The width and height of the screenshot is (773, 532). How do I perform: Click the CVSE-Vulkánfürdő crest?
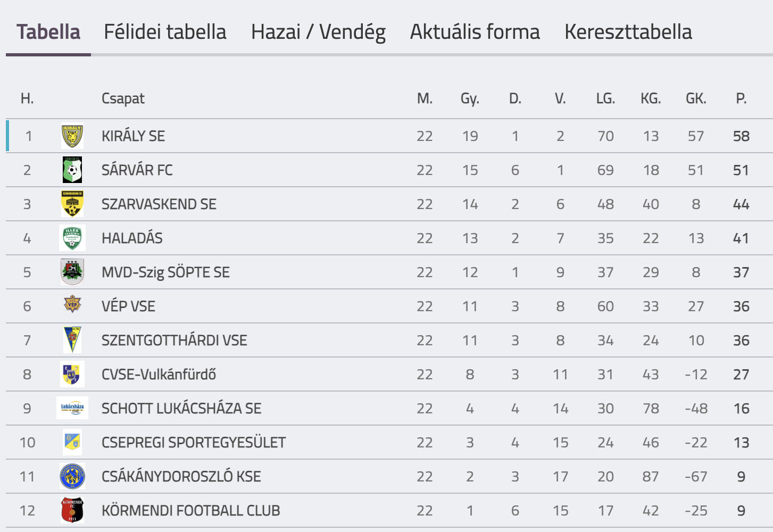point(71,375)
